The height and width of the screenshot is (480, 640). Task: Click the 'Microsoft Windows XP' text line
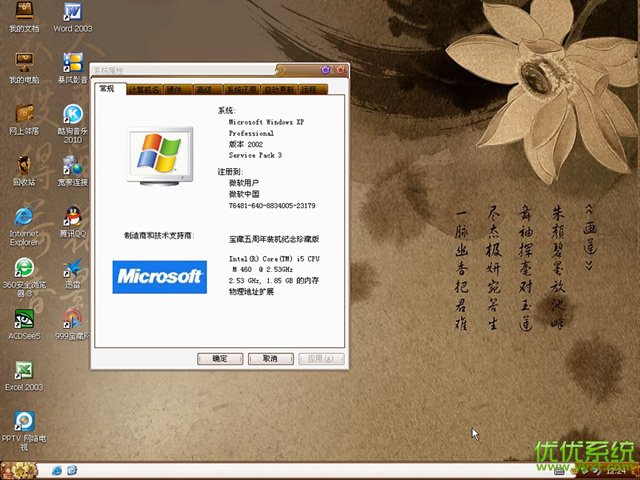pyautogui.click(x=266, y=122)
